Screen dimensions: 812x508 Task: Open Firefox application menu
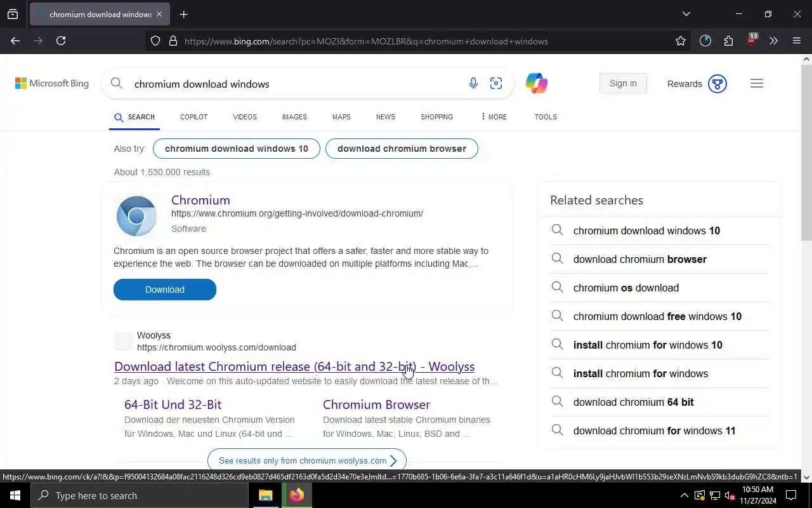pos(797,41)
